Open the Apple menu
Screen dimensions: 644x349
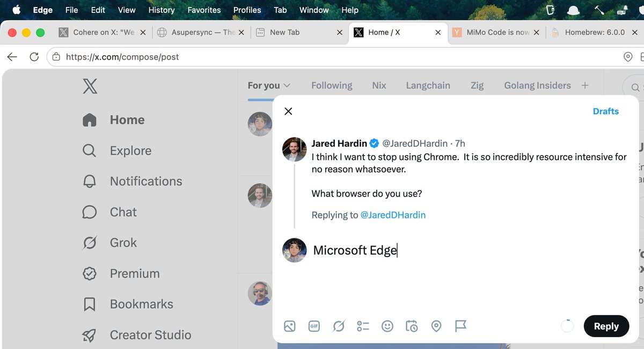(x=16, y=10)
